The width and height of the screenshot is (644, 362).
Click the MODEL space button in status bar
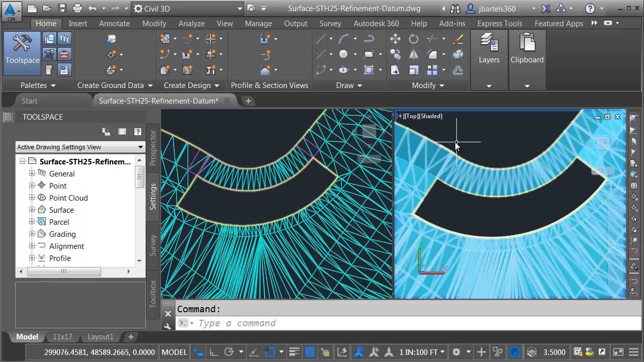[x=174, y=352]
